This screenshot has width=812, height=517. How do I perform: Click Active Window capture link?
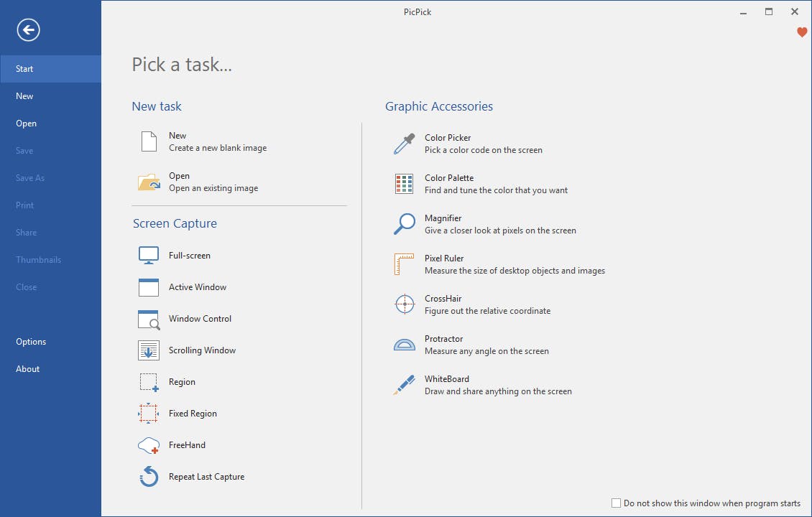click(x=198, y=287)
